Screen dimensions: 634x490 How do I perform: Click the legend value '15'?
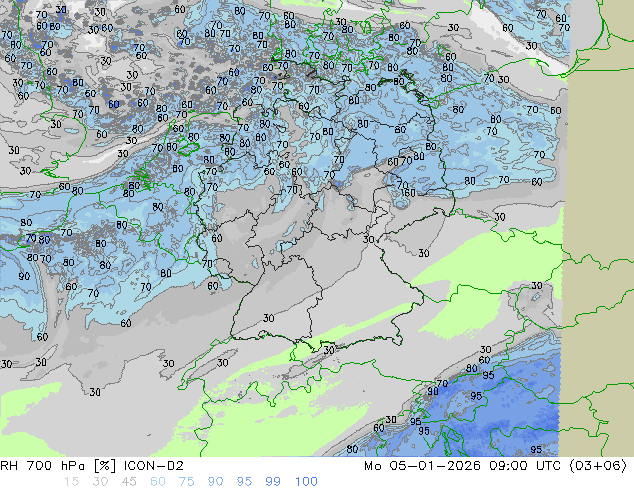71,482
